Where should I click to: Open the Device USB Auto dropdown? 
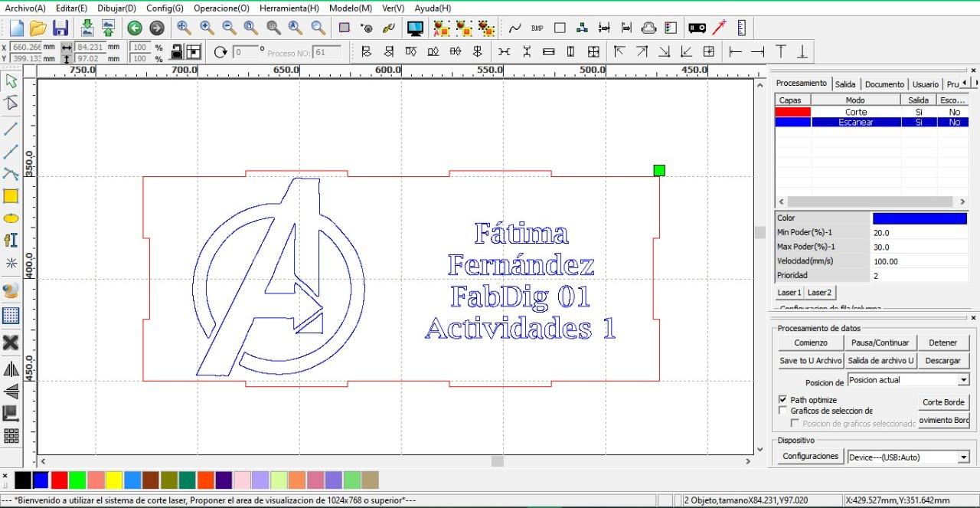point(963,457)
